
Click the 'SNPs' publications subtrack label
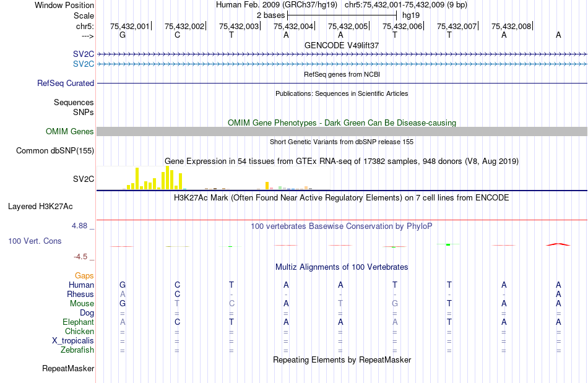(x=84, y=112)
